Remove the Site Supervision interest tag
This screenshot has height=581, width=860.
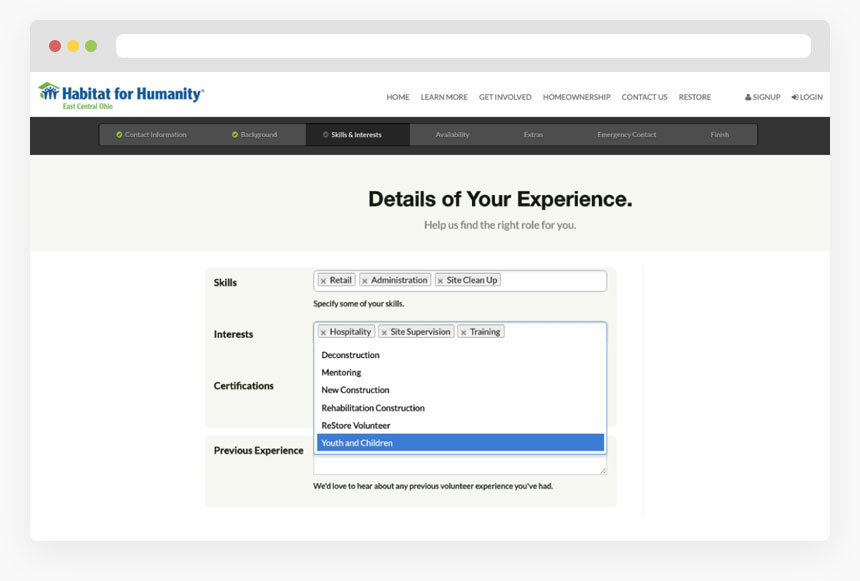coord(384,331)
